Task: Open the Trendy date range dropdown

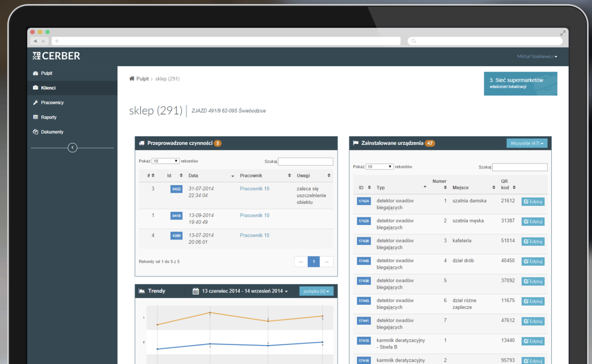Action: click(244, 291)
